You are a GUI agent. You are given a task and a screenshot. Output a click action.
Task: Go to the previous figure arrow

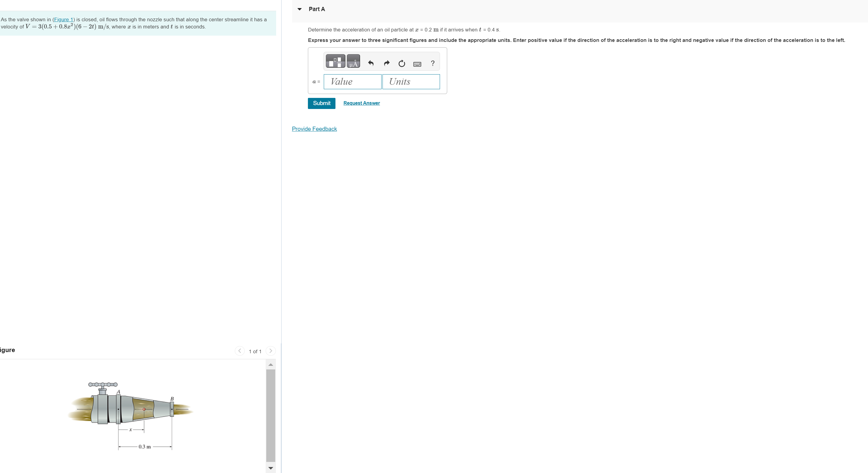click(x=240, y=351)
